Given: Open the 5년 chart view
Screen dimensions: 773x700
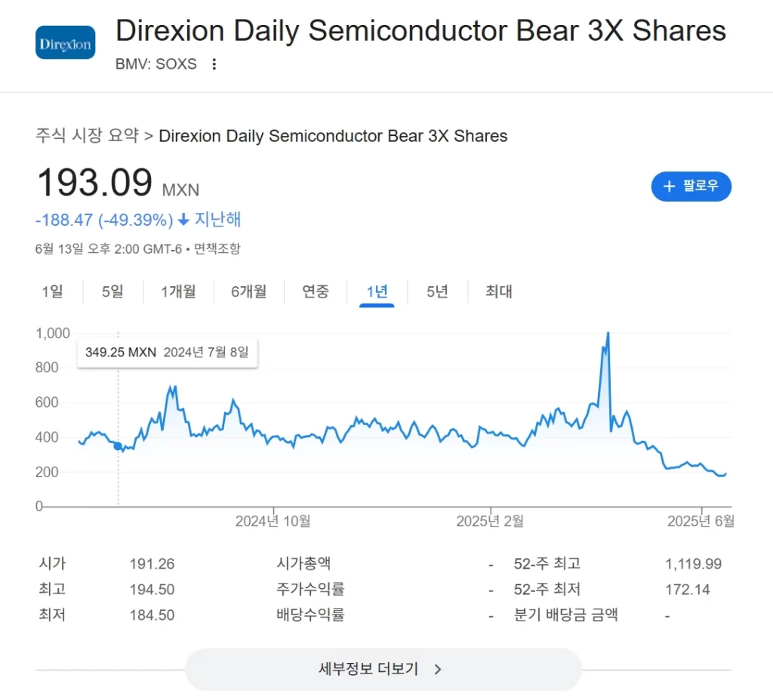Looking at the screenshot, I should 437,291.
